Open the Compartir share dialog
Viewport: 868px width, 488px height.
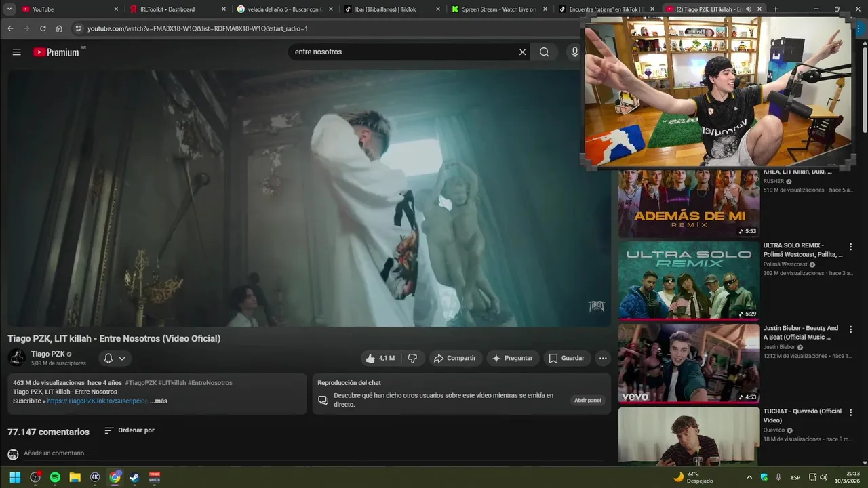pos(454,358)
